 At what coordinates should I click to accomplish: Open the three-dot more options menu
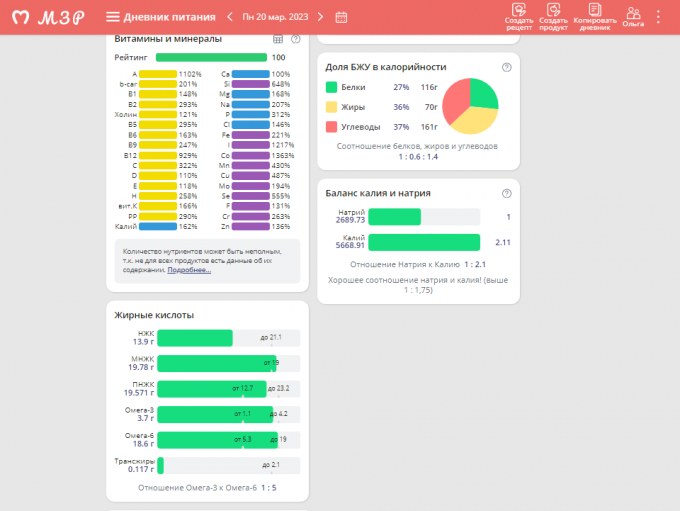click(x=659, y=17)
